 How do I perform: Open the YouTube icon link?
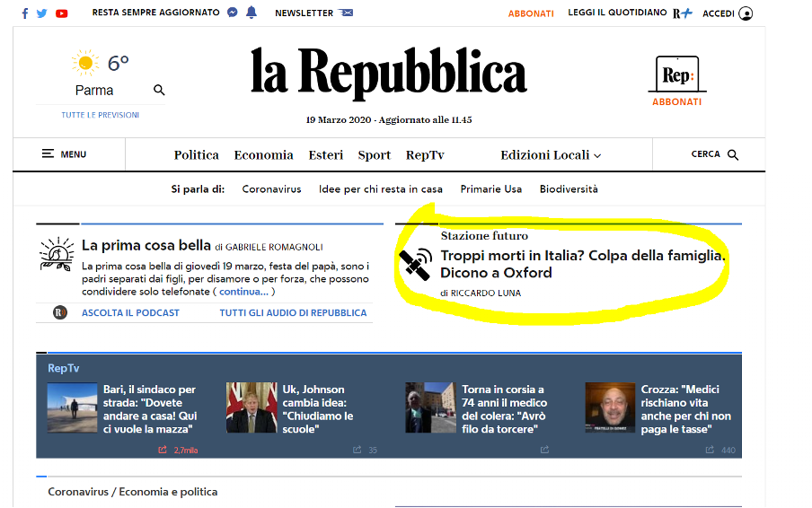click(x=62, y=13)
